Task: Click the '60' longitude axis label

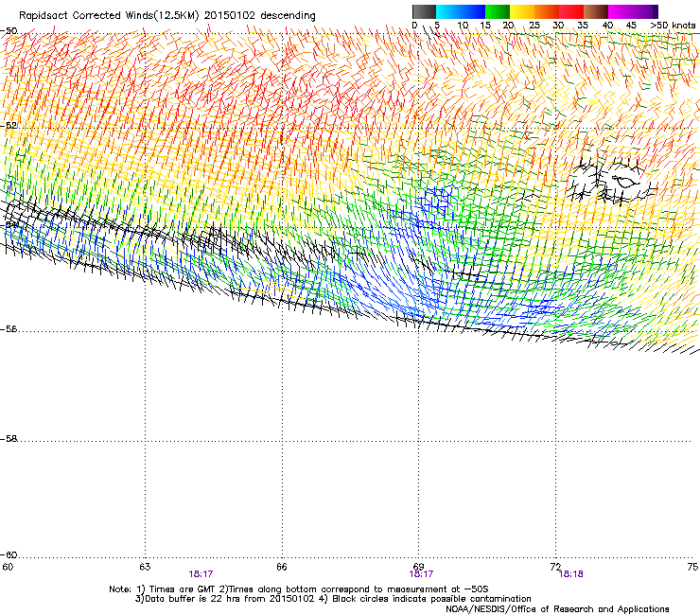Action: pos(8,567)
